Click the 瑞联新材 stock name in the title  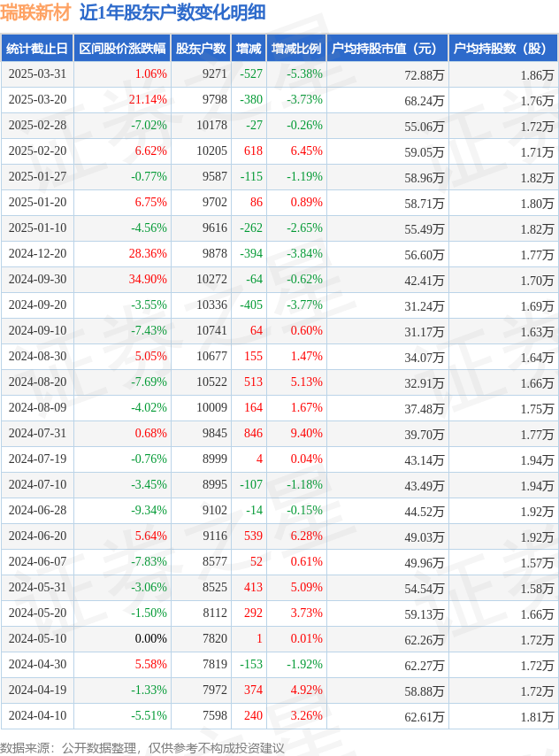pyautogui.click(x=35, y=12)
